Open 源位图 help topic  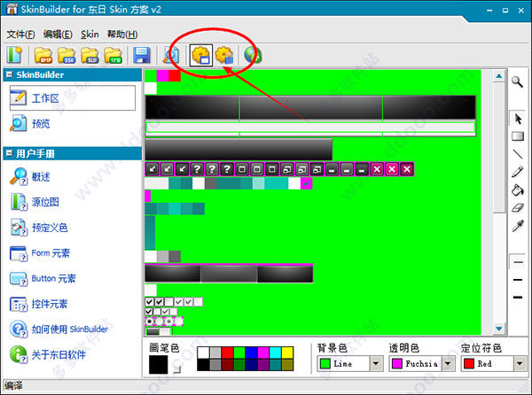(35, 202)
